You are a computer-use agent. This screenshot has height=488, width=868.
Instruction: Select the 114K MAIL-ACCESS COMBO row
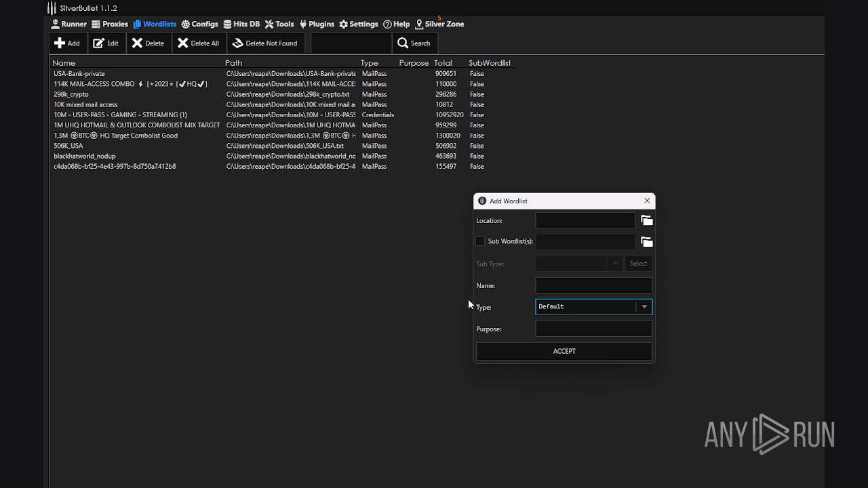coord(281,84)
